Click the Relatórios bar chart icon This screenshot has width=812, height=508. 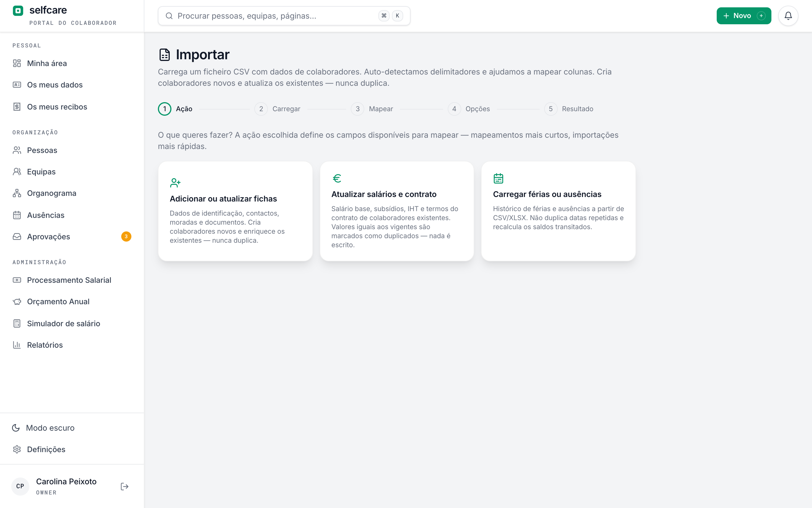pos(17,345)
